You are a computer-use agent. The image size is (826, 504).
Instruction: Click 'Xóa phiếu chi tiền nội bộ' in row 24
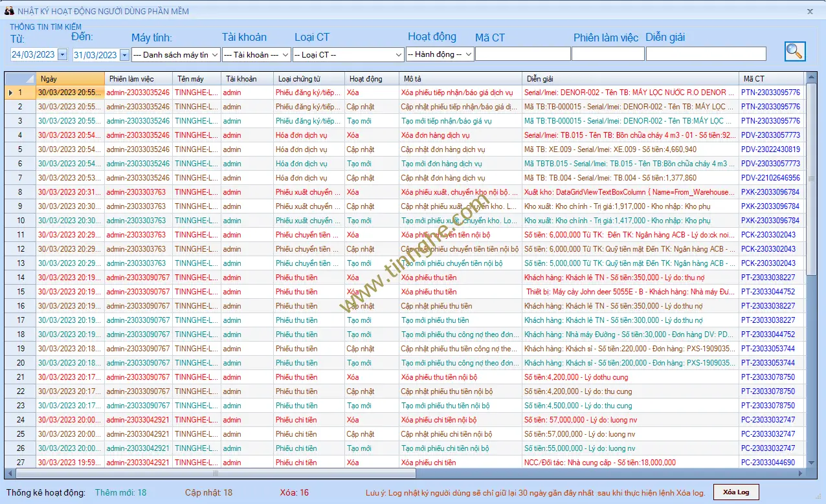(460, 420)
